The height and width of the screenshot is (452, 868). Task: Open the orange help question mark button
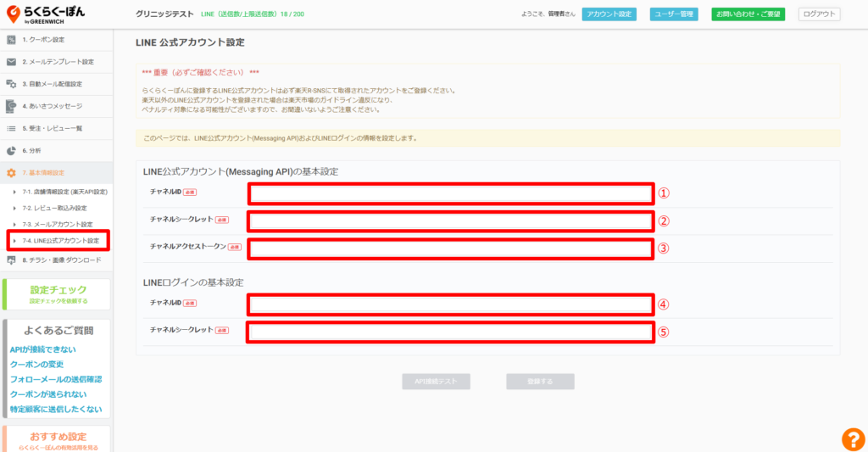pos(853,439)
